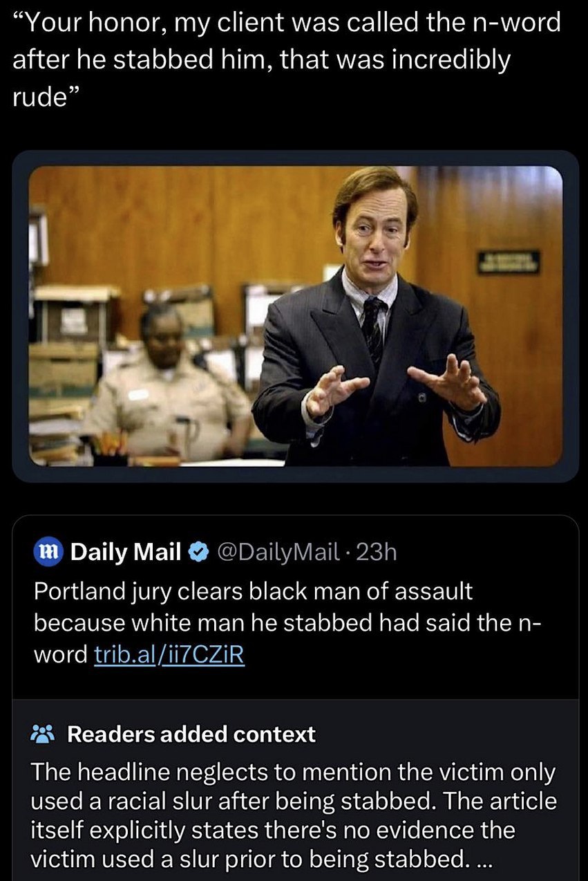This screenshot has width=588, height=881.
Task: Open the @DailyMail handle profile
Action: (277, 552)
